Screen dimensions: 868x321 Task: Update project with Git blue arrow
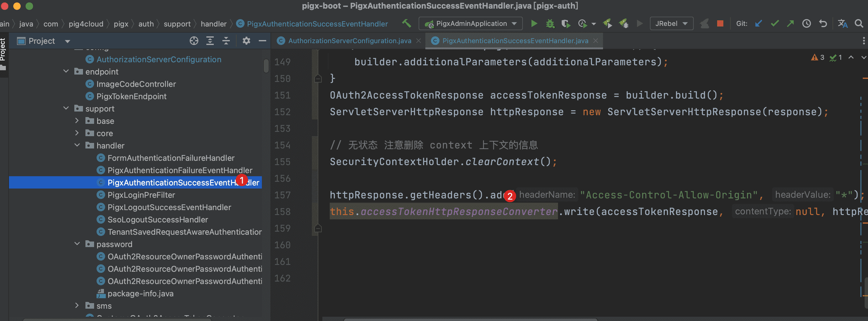pyautogui.click(x=758, y=23)
